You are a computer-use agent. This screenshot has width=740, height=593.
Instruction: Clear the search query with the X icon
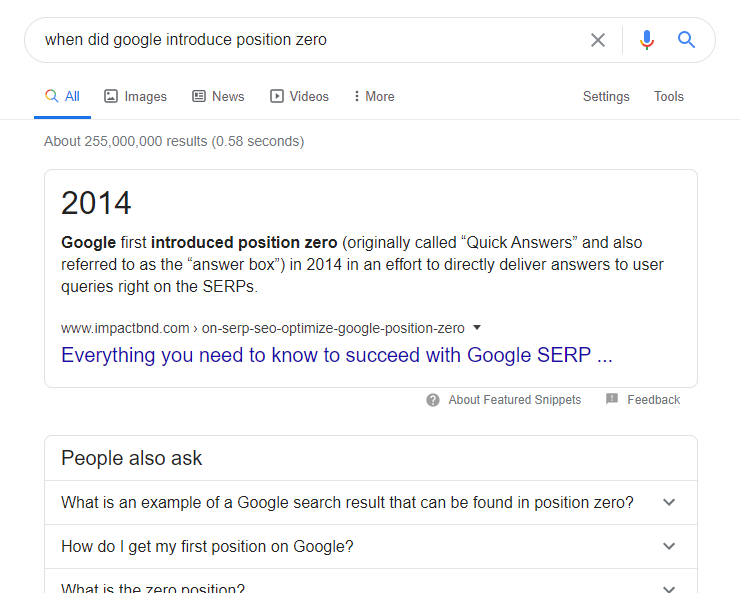coord(597,40)
